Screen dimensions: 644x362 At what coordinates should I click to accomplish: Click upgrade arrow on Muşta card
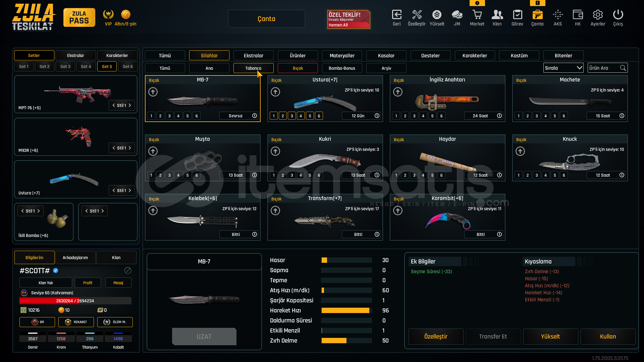click(x=153, y=151)
